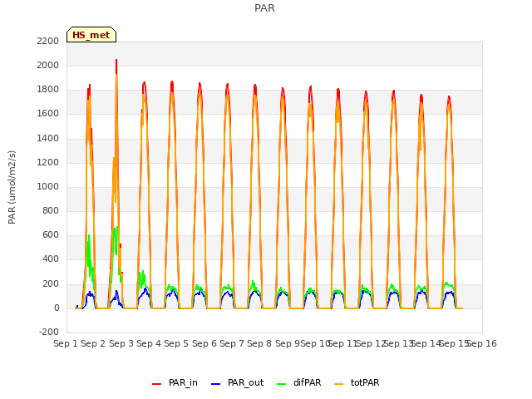Click the PAR chart title
Screen dimensions: 532x399
pos(264,8)
